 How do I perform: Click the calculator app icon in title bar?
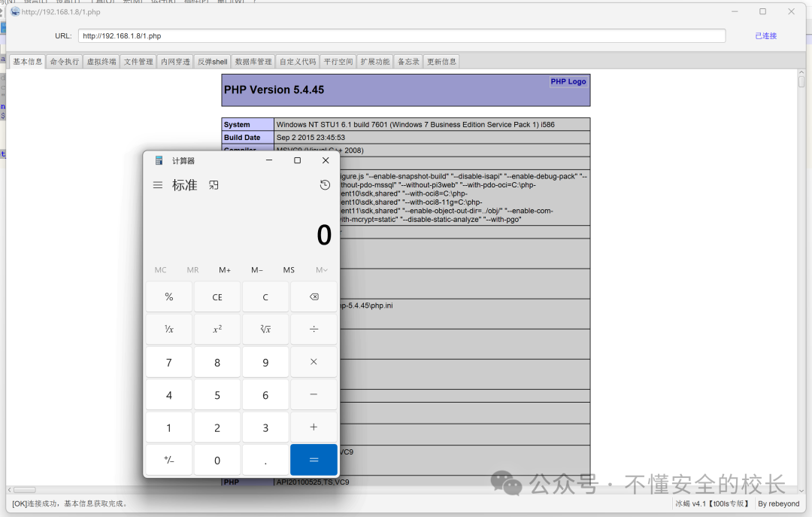click(159, 161)
